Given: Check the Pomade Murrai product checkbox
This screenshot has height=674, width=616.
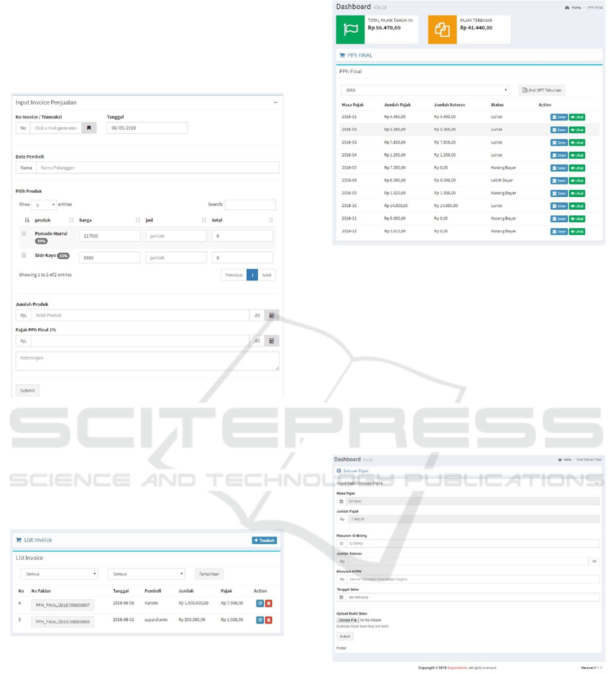Looking at the screenshot, I should (24, 234).
